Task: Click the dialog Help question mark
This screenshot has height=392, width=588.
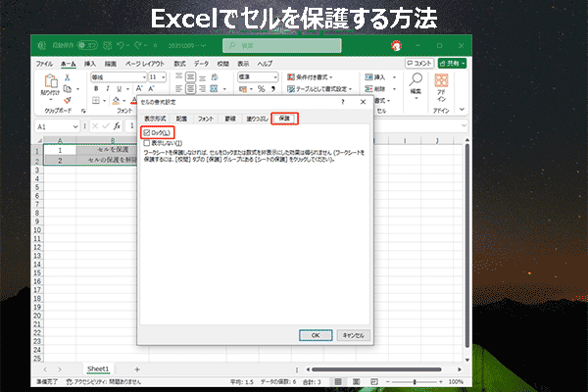Action: (x=343, y=102)
